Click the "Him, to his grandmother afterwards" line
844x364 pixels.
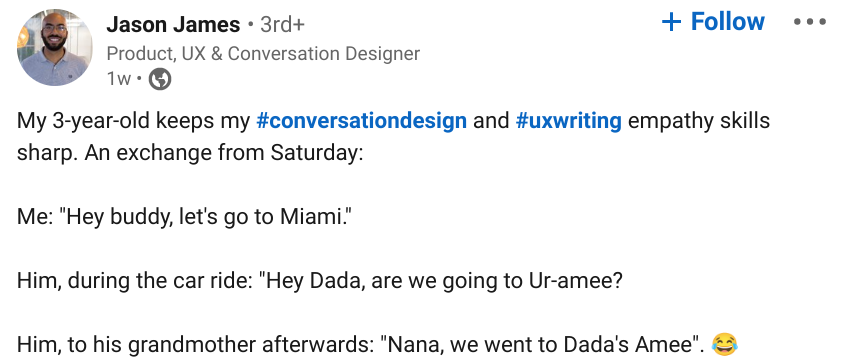coord(360,345)
